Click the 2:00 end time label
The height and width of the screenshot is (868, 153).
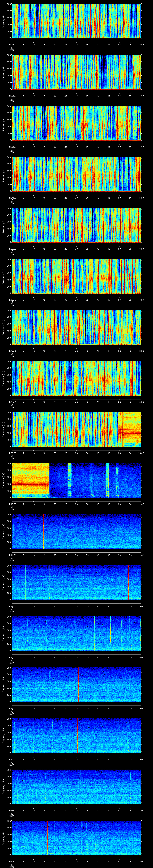click(141, 44)
